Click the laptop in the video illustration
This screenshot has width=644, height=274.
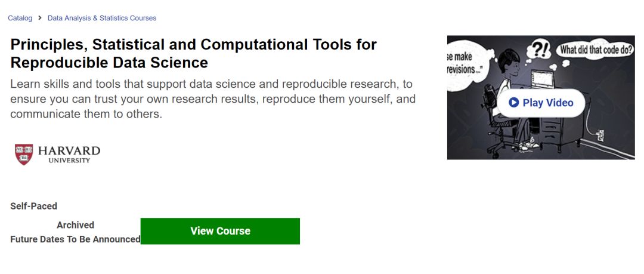pos(542,80)
